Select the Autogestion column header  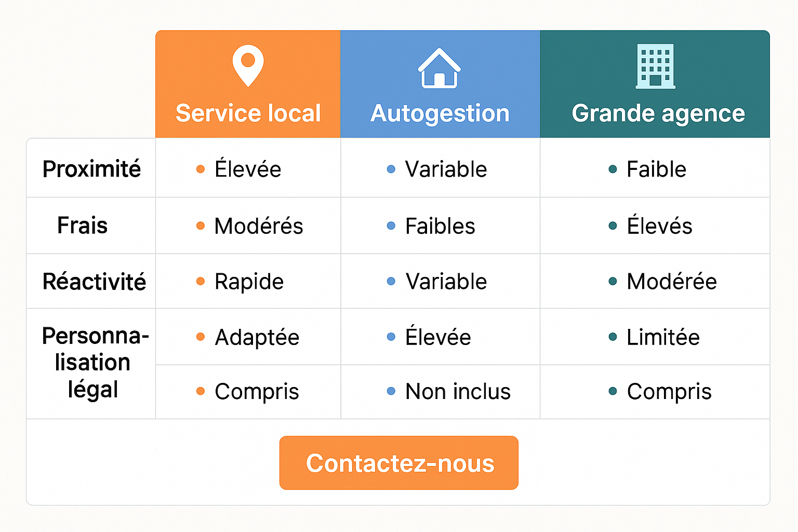pos(440,113)
